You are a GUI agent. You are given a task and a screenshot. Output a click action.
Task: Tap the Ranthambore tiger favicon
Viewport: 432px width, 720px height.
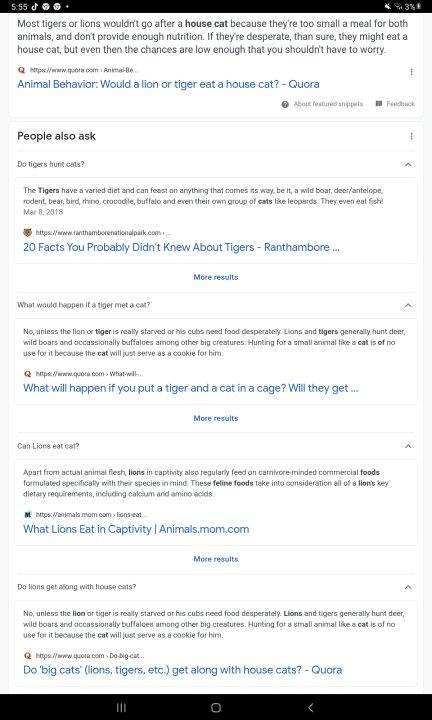28,233
